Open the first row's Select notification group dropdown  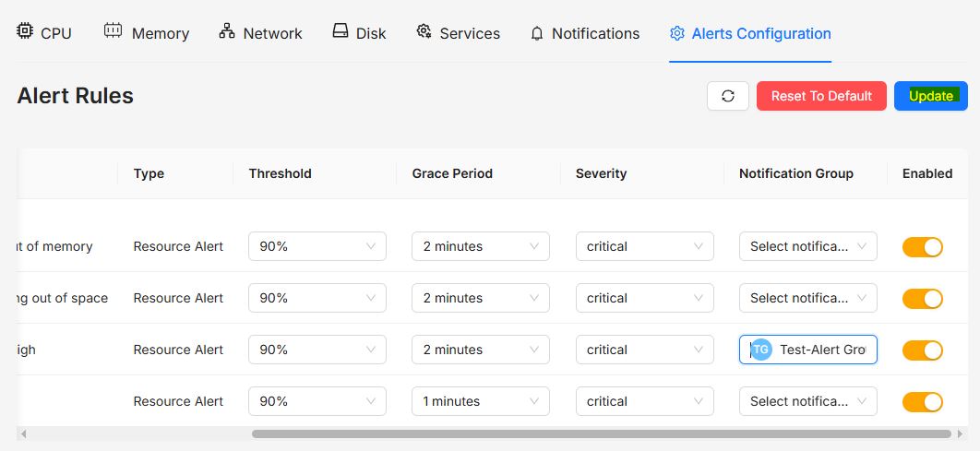[808, 247]
